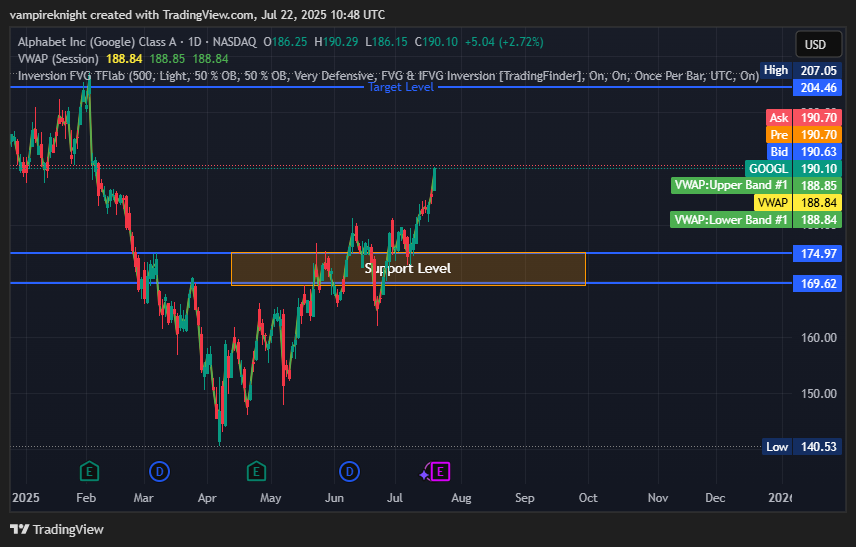Select the Support Level rectangle label
The width and height of the screenshot is (856, 547).
(x=408, y=268)
